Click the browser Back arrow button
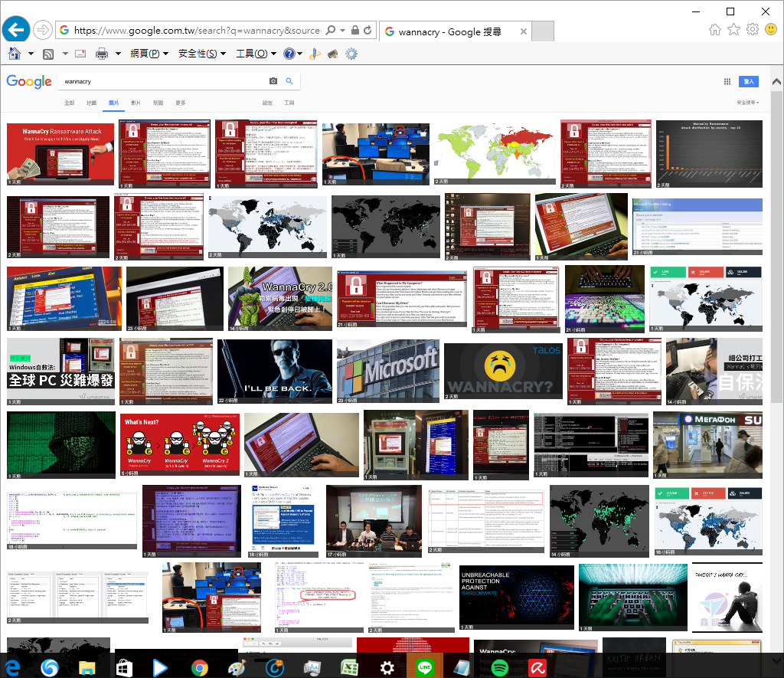 coord(16,30)
